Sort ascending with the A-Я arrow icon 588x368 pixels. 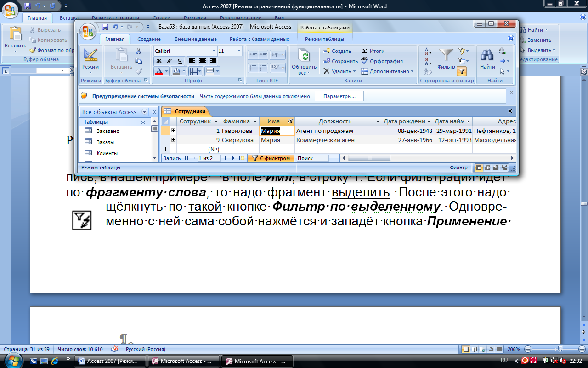tap(428, 51)
